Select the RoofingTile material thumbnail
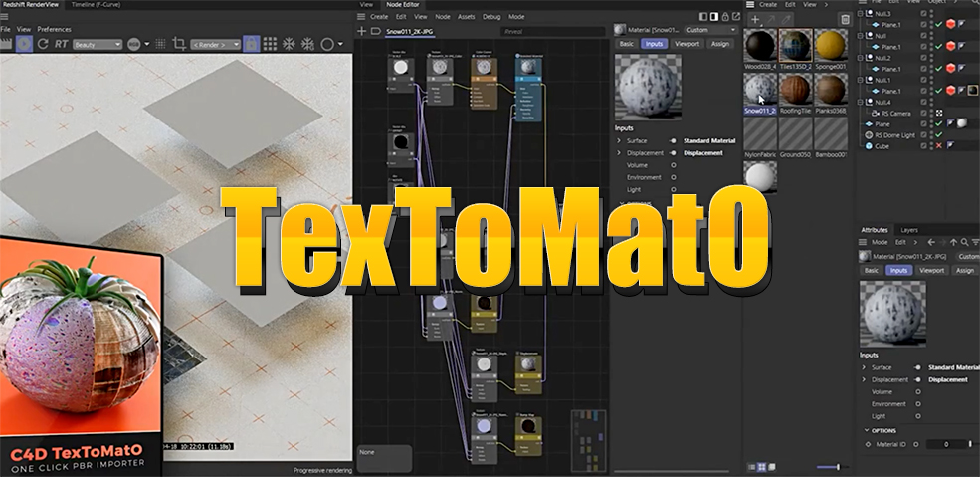Image resolution: width=980 pixels, height=477 pixels. 796,90
